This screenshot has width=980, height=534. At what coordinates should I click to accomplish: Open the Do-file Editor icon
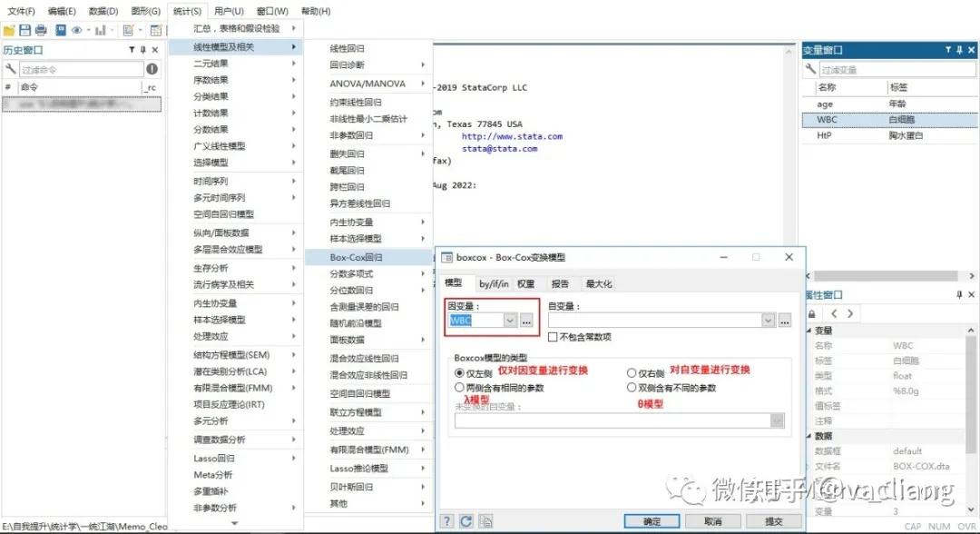click(129, 30)
